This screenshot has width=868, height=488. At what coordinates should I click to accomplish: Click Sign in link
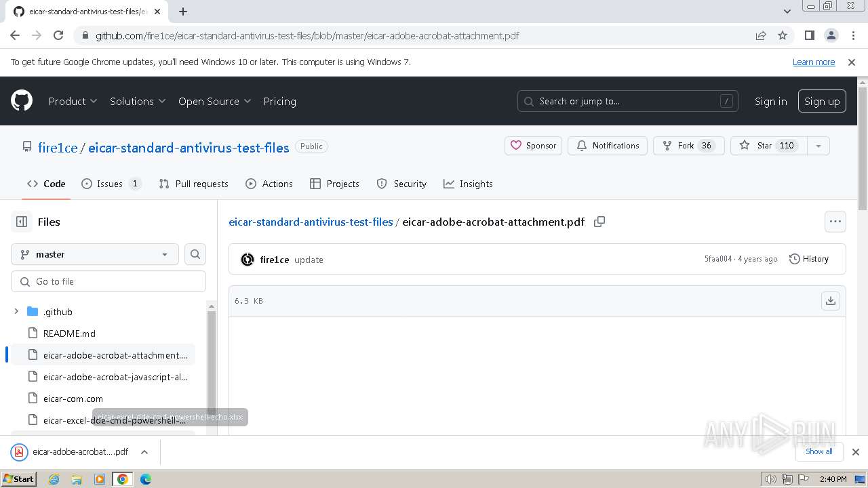click(x=771, y=101)
